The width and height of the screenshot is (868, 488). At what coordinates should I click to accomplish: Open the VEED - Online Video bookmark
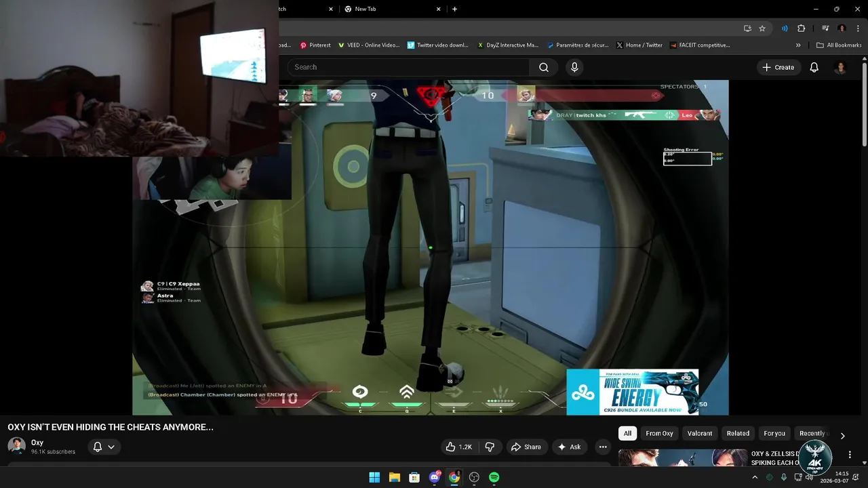369,45
